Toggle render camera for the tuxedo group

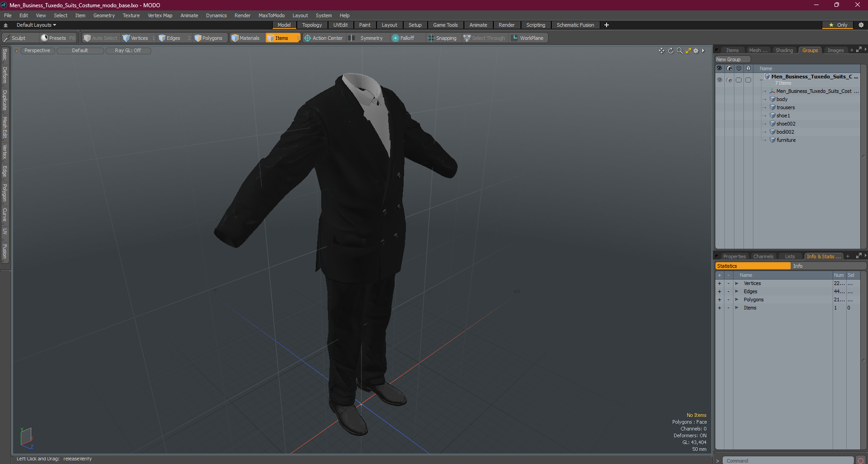tap(729, 80)
